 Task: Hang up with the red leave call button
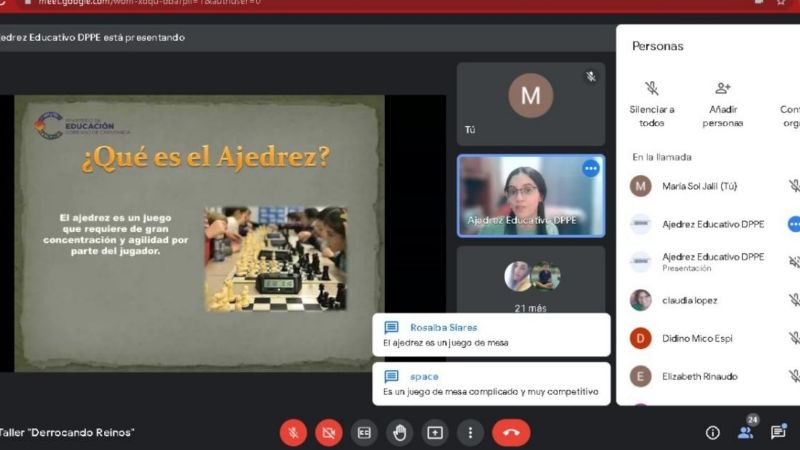(x=511, y=433)
